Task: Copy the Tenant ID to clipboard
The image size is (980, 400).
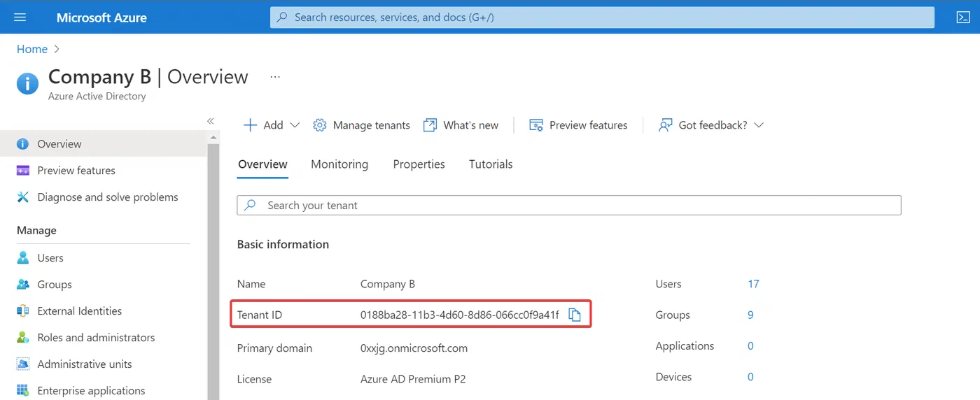Action: (575, 315)
